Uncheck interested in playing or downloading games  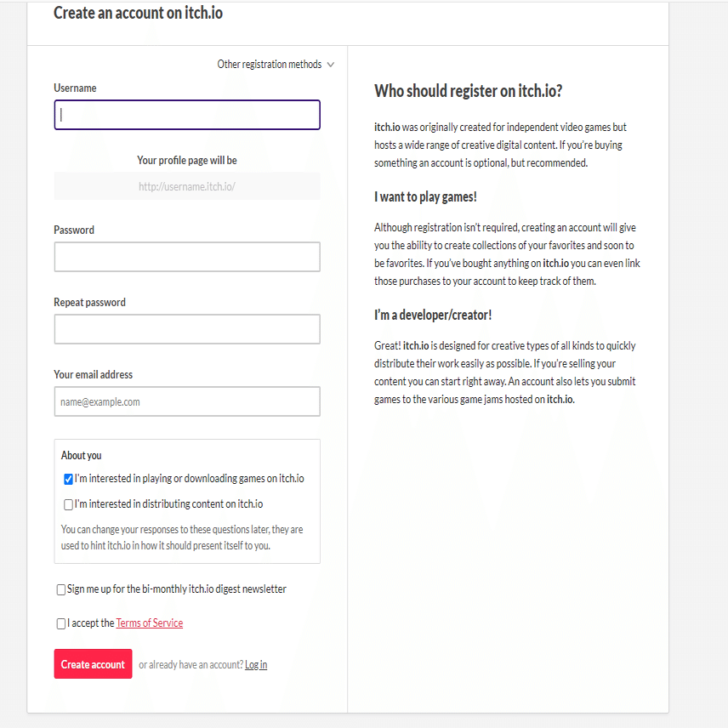69,479
